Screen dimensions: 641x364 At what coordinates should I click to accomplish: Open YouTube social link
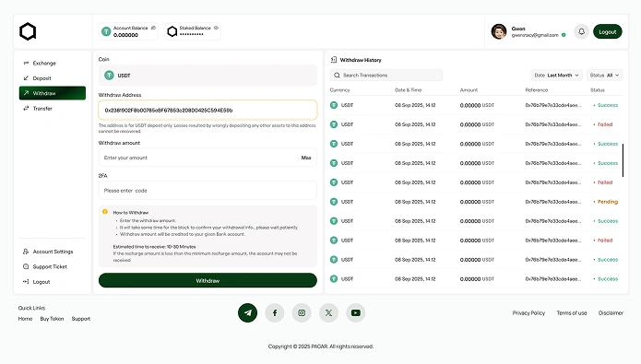pyautogui.click(x=356, y=313)
